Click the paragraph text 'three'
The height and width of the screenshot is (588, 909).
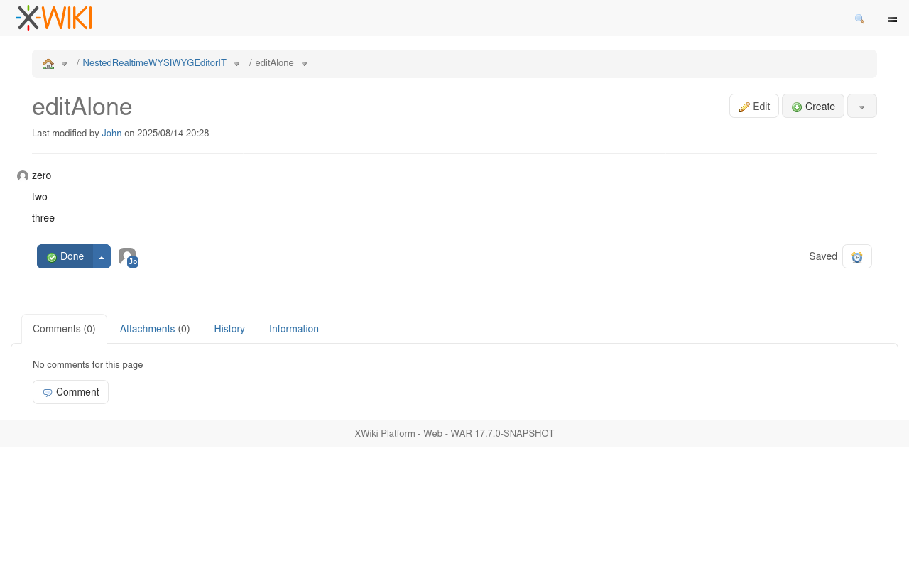43,218
